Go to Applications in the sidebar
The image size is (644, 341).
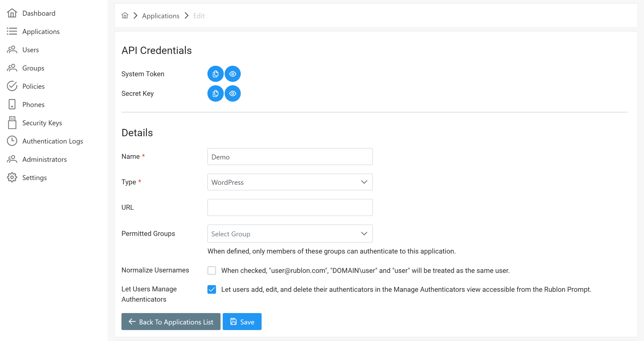(x=41, y=32)
